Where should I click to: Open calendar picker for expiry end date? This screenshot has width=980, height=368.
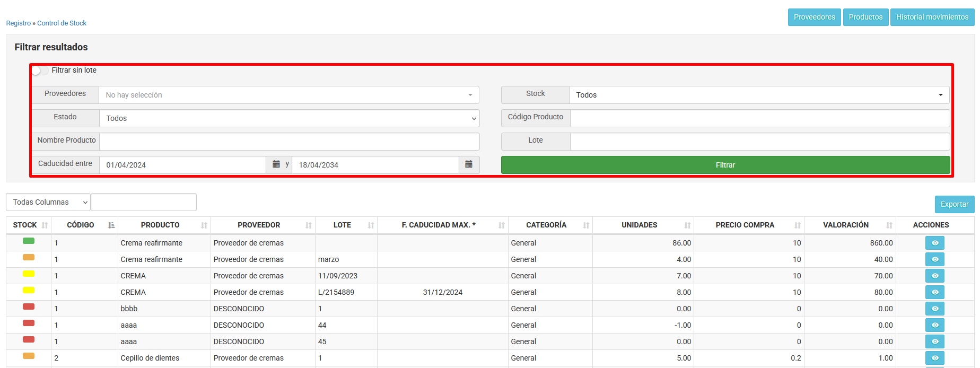(469, 164)
